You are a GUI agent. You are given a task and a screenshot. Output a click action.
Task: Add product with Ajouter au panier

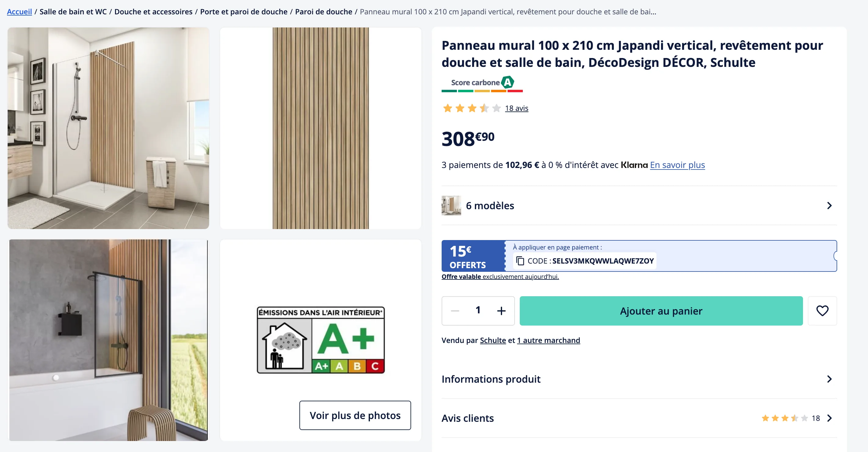pyautogui.click(x=661, y=310)
